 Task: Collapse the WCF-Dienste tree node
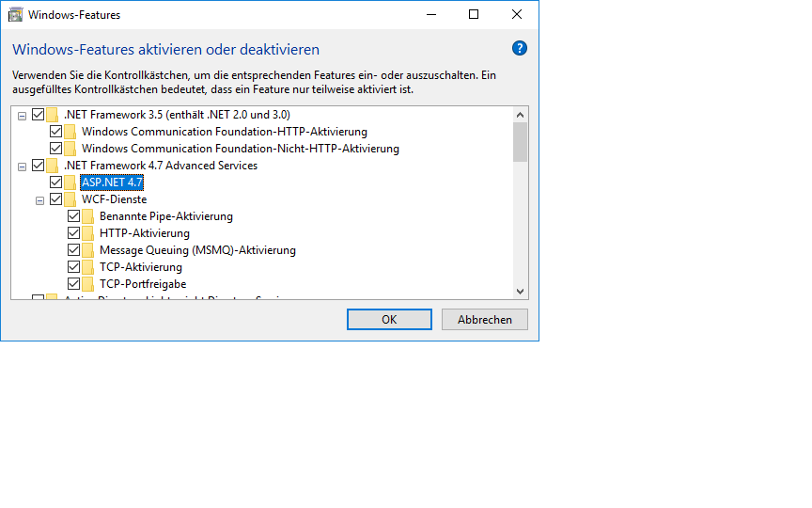pos(39,199)
